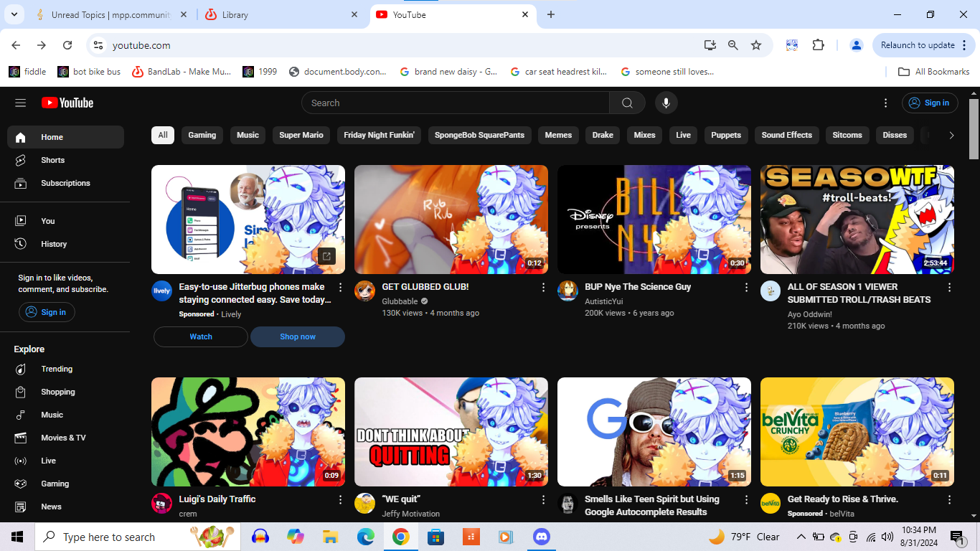
Task: Open YouTube settings three-dot menu
Action: pyautogui.click(x=886, y=103)
